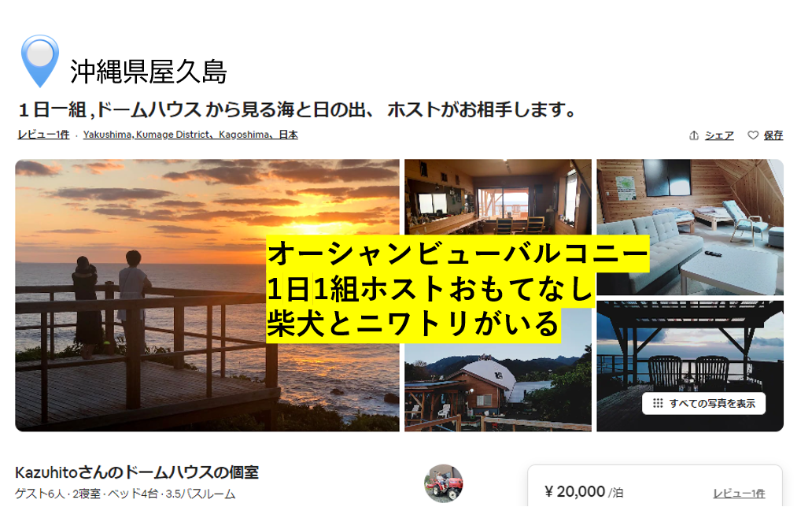Screen dimensions: 812x518
Task: Open the dome house exterior photo
Action: coord(497,387)
